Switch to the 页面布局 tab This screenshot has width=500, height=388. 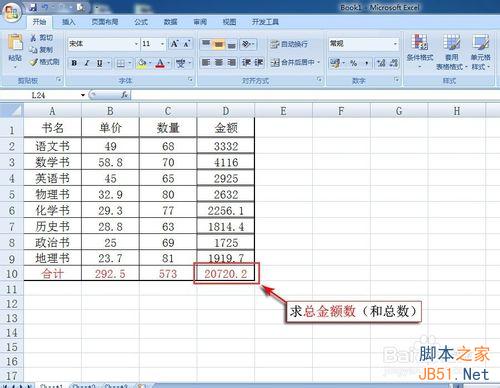coord(105,22)
